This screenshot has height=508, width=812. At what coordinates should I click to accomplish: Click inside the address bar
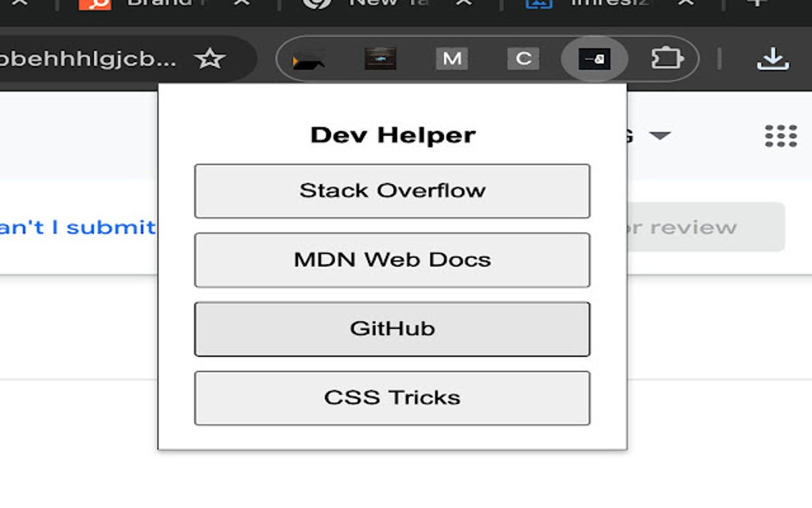pyautogui.click(x=88, y=57)
